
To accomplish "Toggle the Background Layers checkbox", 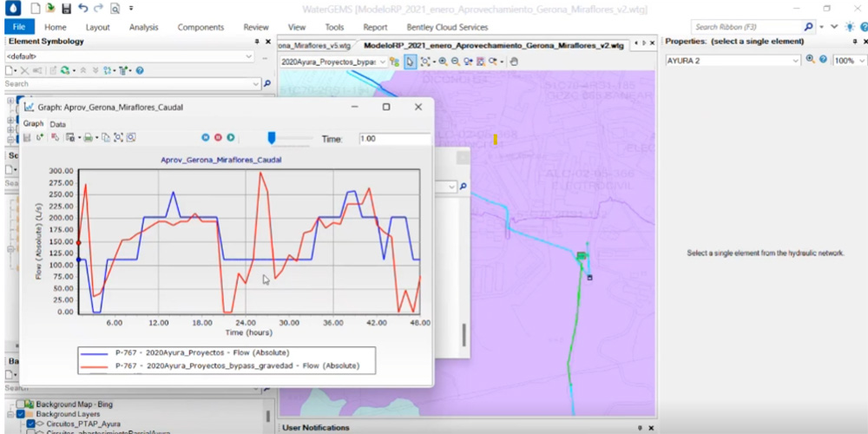I will (x=20, y=414).
